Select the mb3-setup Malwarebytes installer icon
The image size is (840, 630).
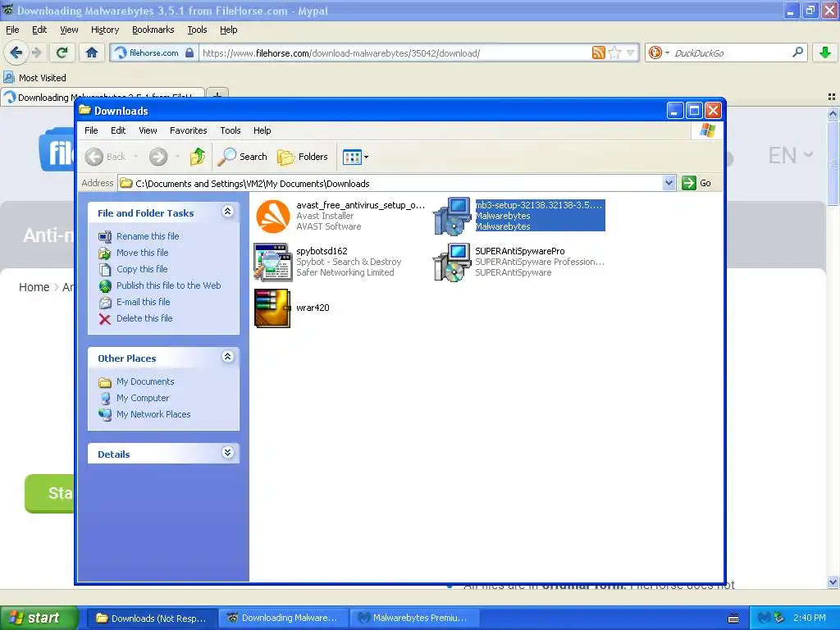coord(452,217)
